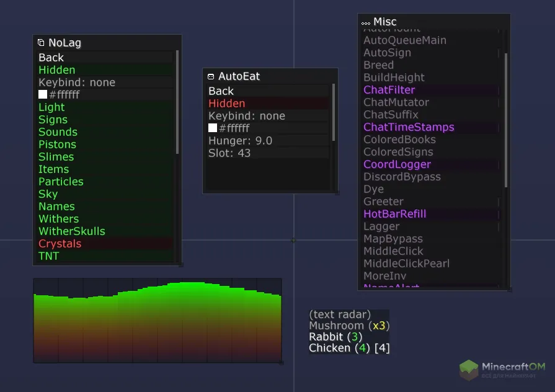Click the Misc panel three-dots icon
555x392 pixels.
point(366,22)
